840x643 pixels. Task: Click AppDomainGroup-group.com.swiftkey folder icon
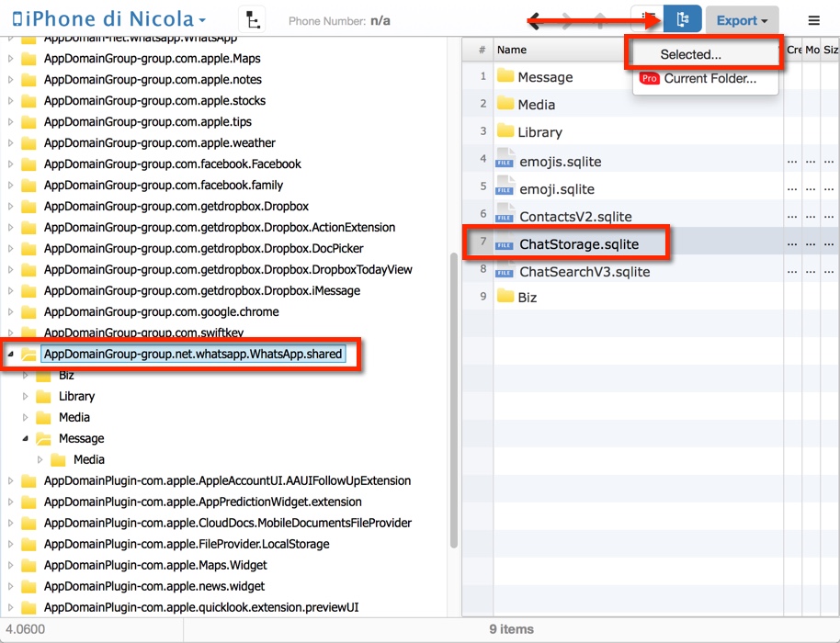pyautogui.click(x=28, y=333)
